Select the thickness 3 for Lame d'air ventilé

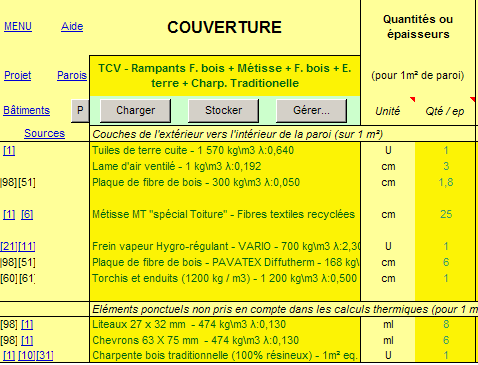(446, 166)
